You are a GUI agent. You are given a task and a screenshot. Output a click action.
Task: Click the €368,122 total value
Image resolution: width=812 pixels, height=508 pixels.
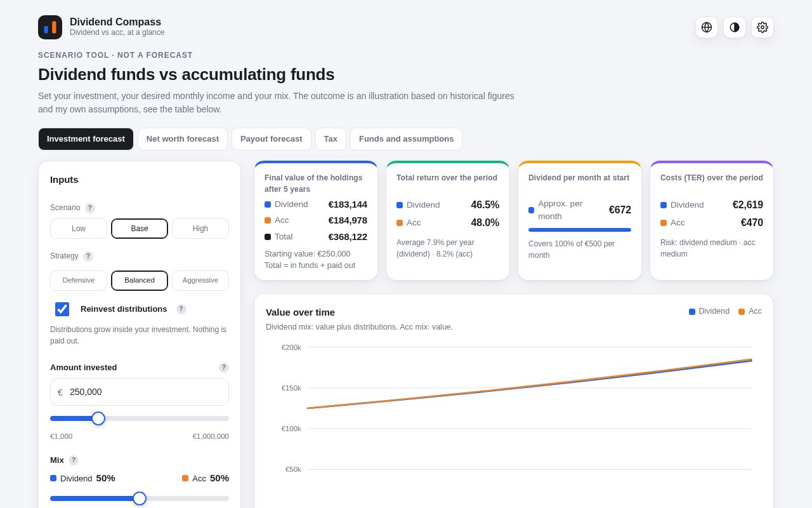[x=348, y=237]
